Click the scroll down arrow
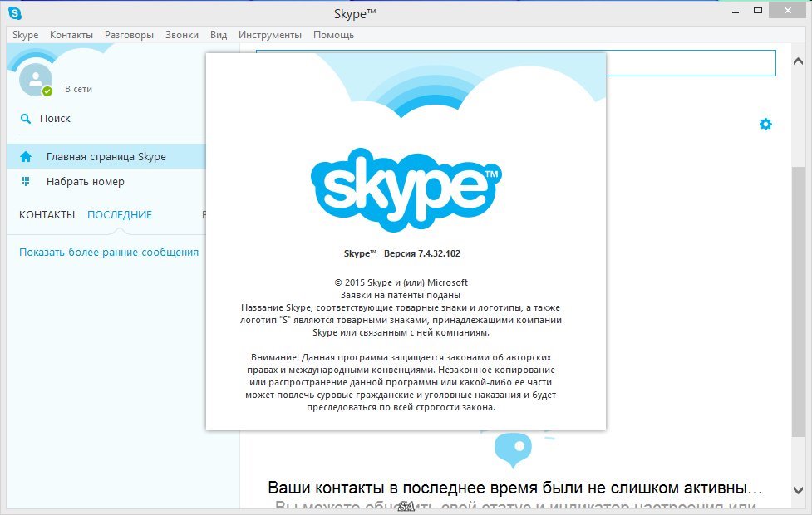Viewport: 812px width, 515px height. 798,489
